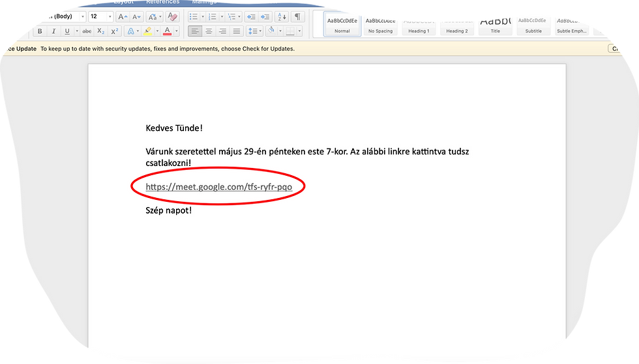639x364 pixels.
Task: Justify the paragraph text
Action: [x=236, y=31]
